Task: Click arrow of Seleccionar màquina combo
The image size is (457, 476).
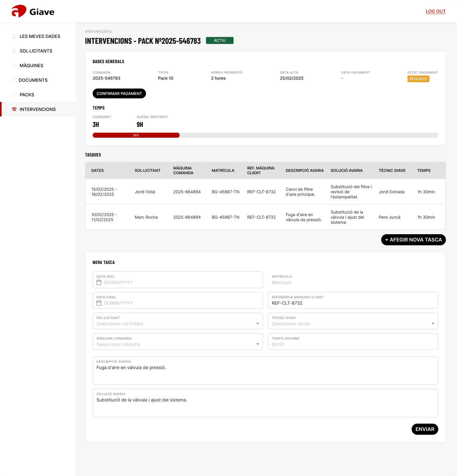Action: (258, 344)
